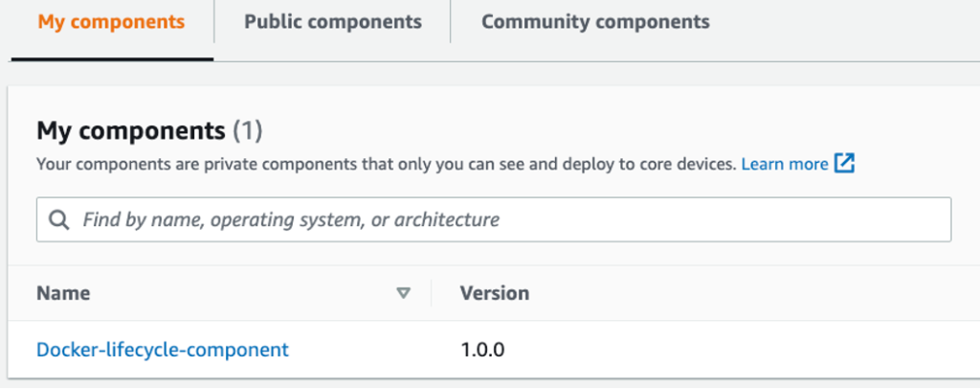This screenshot has height=389, width=980.
Task: Click the My components section heading
Action: coord(130,130)
